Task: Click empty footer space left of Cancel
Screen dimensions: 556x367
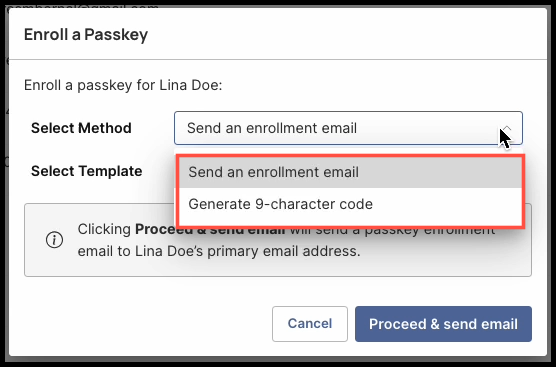Action: pos(142,324)
